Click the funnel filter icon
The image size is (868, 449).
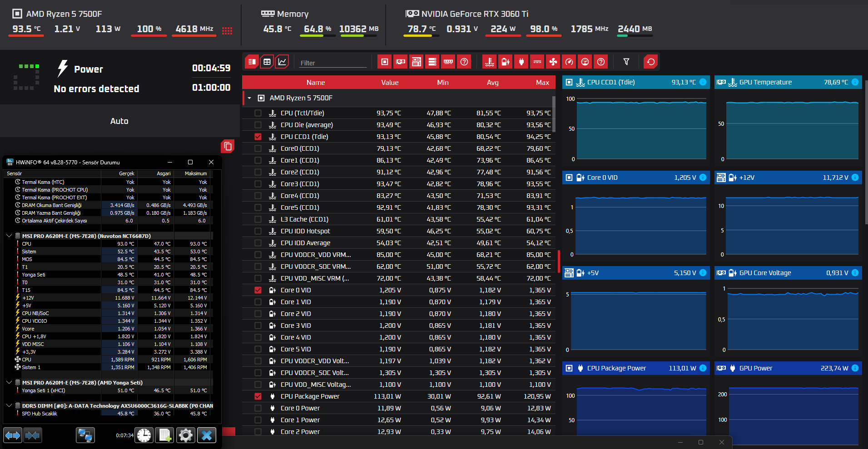pos(626,62)
